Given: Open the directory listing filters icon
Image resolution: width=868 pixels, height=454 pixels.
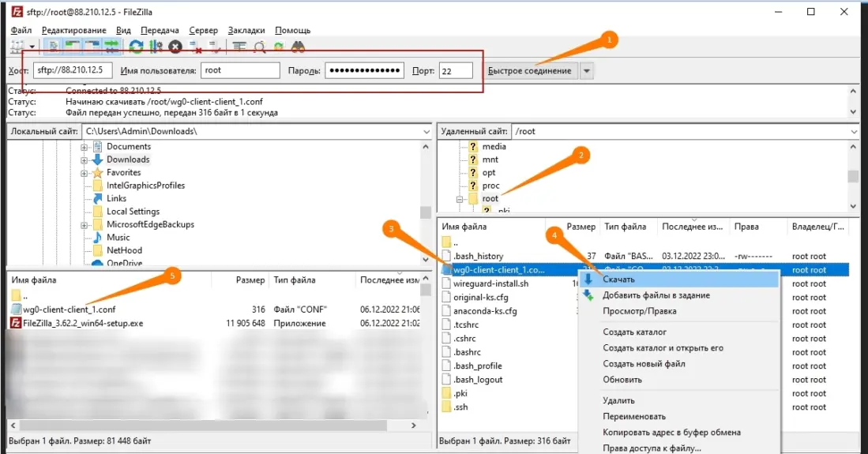Looking at the screenshot, I should click(240, 47).
